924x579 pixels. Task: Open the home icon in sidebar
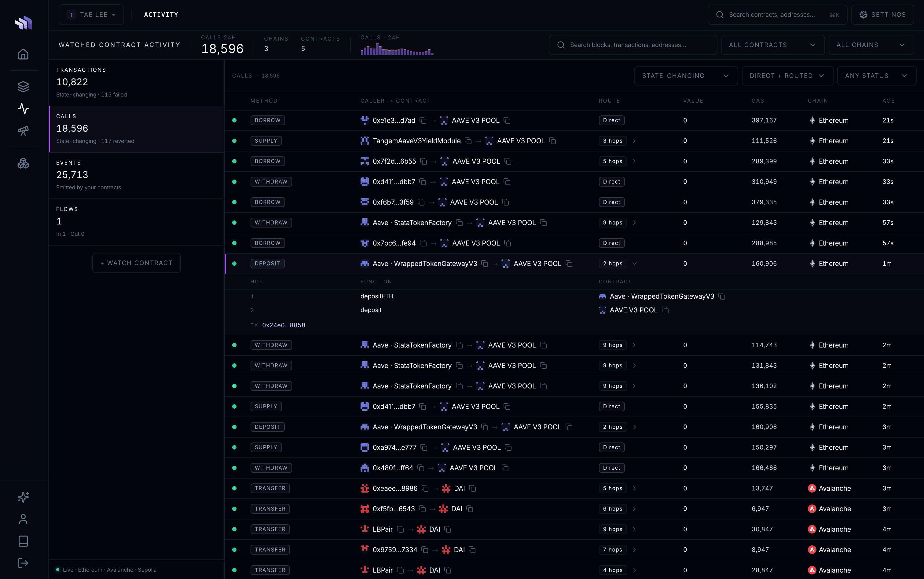click(23, 54)
